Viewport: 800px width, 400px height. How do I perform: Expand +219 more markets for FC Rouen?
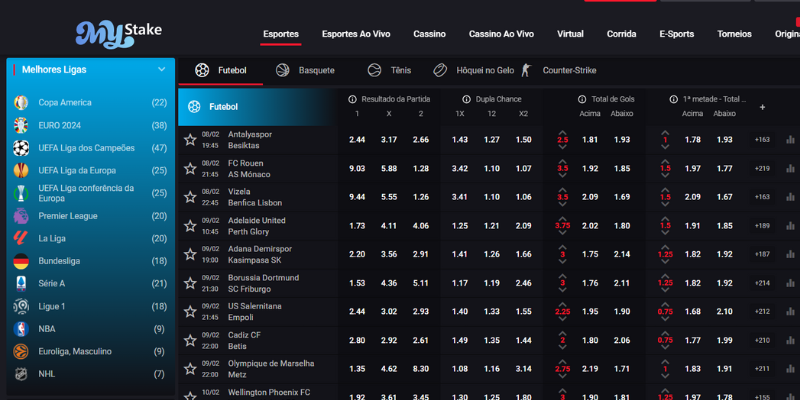coord(762,168)
